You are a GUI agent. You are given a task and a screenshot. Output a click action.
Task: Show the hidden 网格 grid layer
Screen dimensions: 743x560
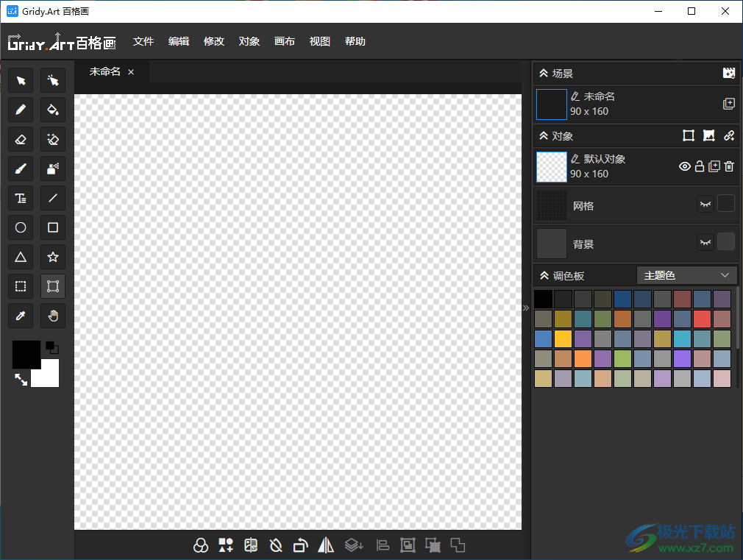click(x=705, y=204)
